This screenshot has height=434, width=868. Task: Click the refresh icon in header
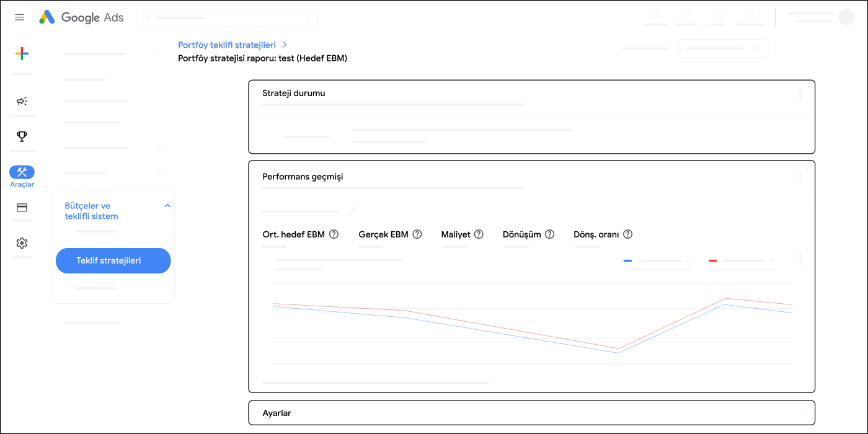(686, 14)
